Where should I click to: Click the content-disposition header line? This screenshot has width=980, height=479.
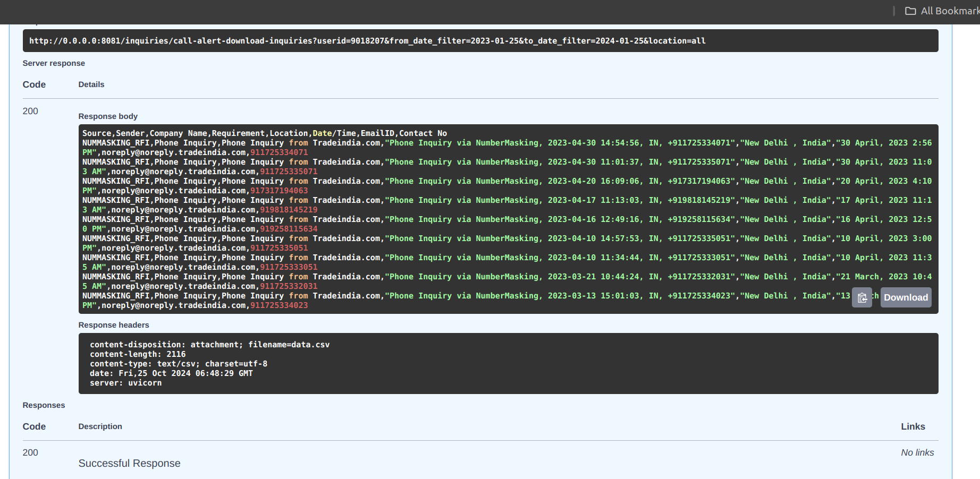[x=209, y=345]
